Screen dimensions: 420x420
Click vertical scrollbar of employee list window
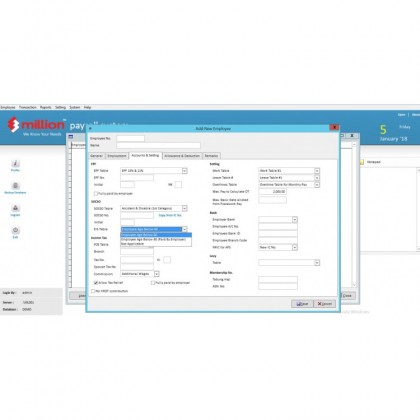pyautogui.click(x=354, y=215)
